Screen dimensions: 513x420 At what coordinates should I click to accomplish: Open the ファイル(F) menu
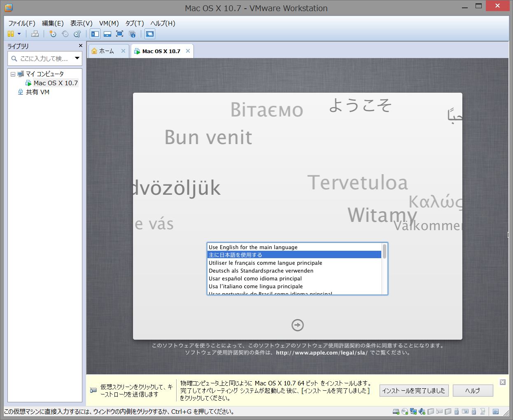[x=22, y=23]
